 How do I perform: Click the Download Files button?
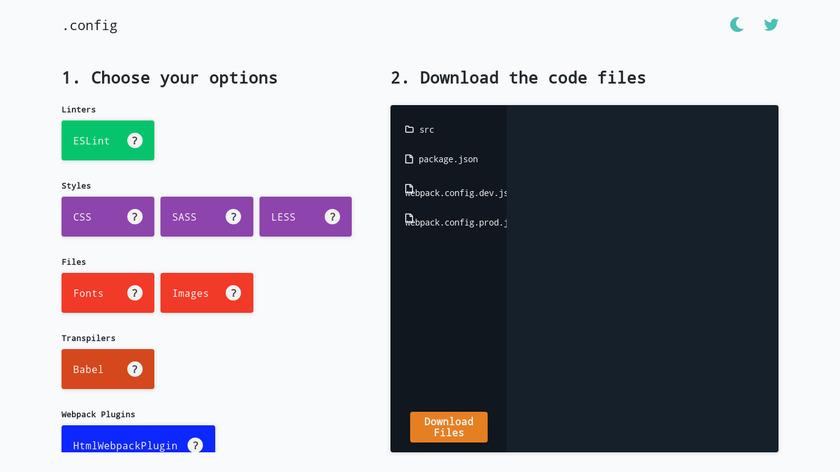pyautogui.click(x=449, y=427)
